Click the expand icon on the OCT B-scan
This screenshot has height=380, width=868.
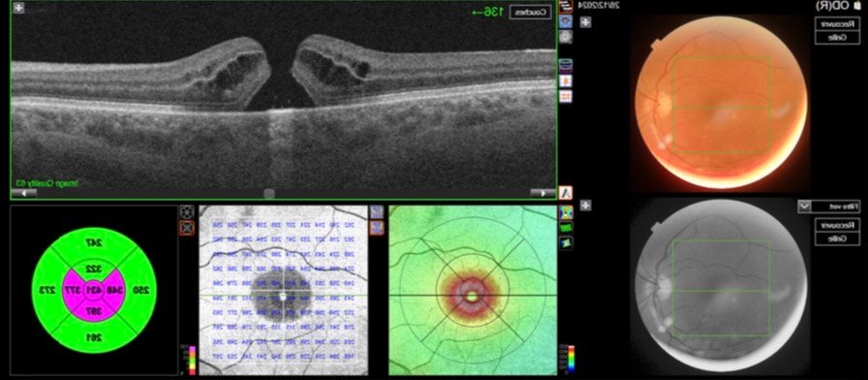click(x=18, y=9)
